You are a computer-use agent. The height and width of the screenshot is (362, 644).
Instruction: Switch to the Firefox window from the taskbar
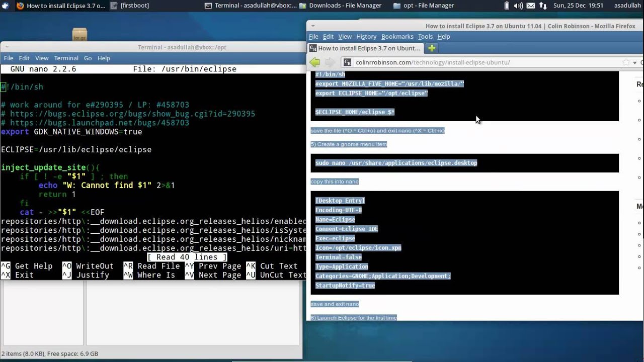point(61,6)
